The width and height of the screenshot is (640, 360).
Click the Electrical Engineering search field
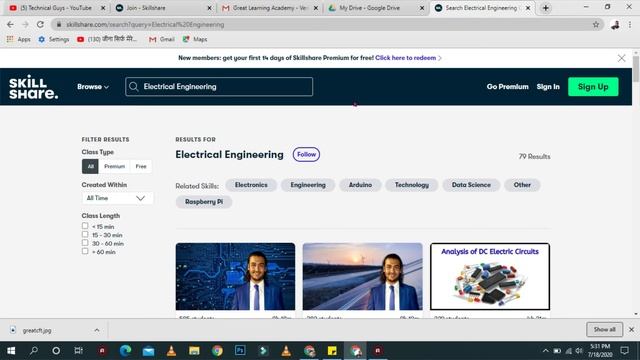coord(219,87)
